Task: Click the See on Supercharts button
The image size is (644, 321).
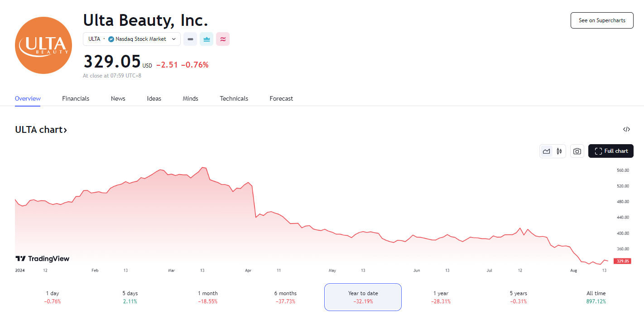Action: [601, 20]
